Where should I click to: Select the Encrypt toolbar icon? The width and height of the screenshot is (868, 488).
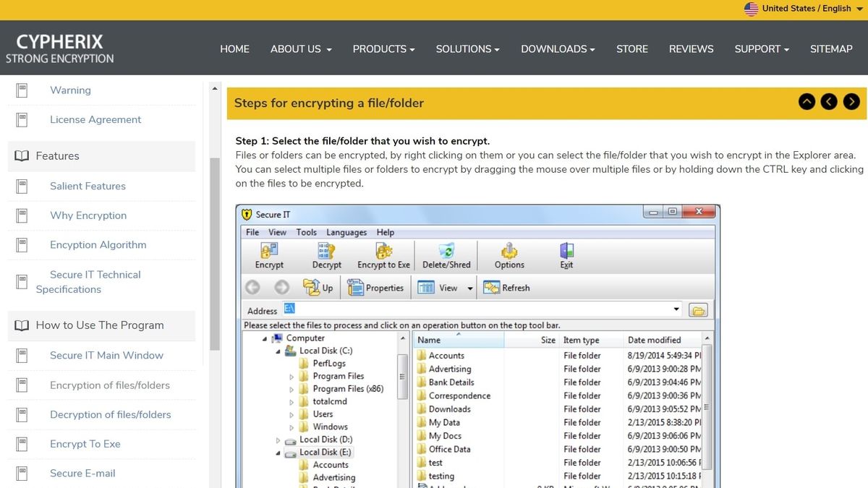click(268, 254)
